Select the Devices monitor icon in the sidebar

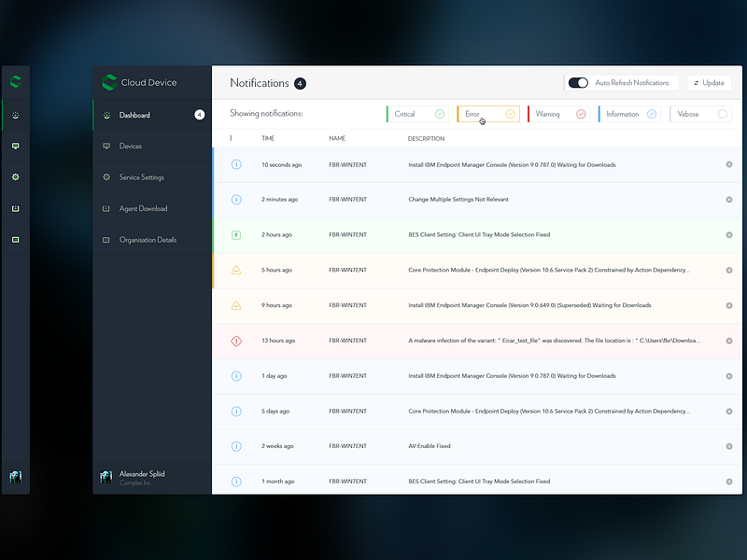click(x=15, y=146)
